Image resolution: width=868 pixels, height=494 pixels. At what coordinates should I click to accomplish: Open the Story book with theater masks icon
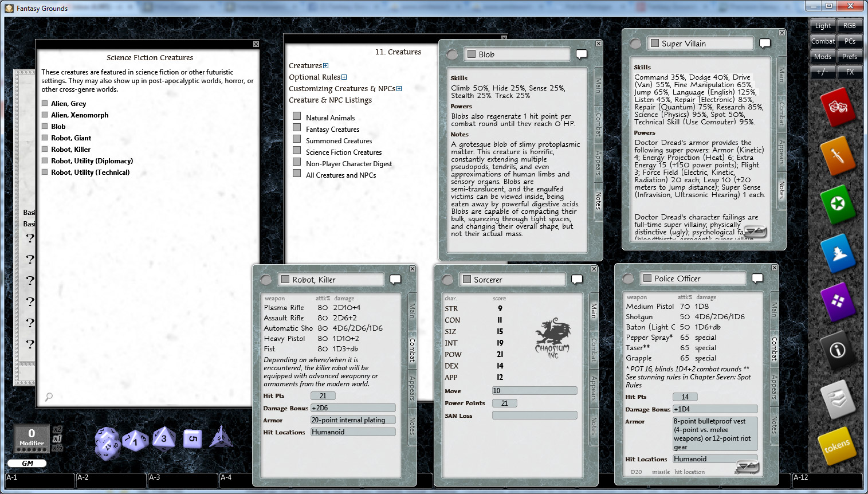click(x=838, y=107)
